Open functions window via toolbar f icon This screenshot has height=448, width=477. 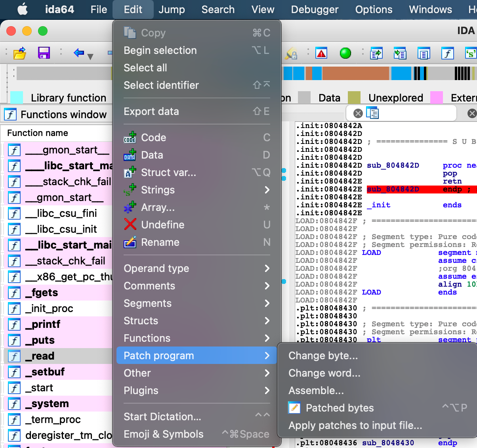[447, 53]
